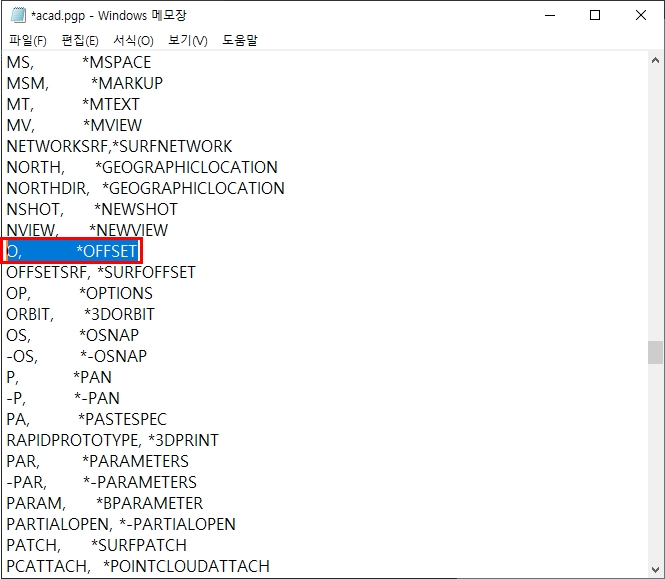The height and width of the screenshot is (579, 665).
Task: Click the line MS, *MSPACE
Action: [79, 62]
